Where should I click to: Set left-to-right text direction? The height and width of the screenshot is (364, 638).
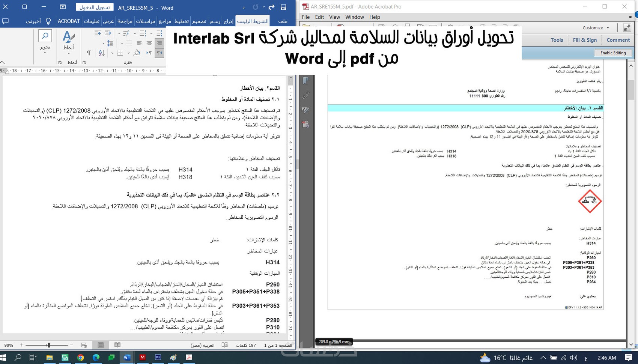pos(149,53)
